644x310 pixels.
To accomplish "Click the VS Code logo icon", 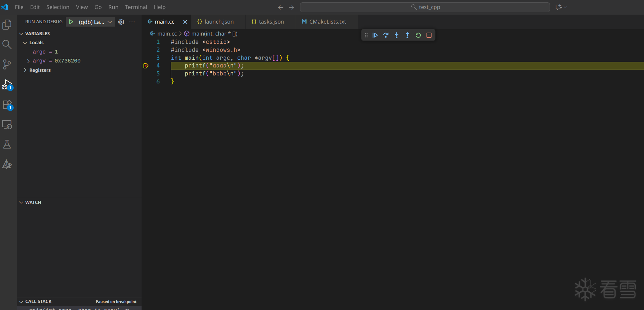I will point(5,7).
